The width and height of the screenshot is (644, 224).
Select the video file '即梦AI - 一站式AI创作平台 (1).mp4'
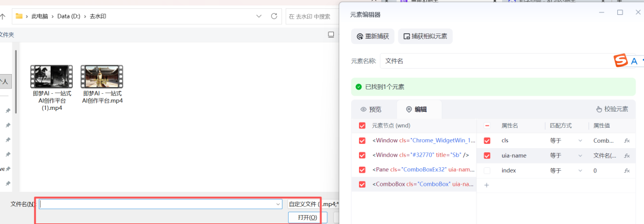52,88
